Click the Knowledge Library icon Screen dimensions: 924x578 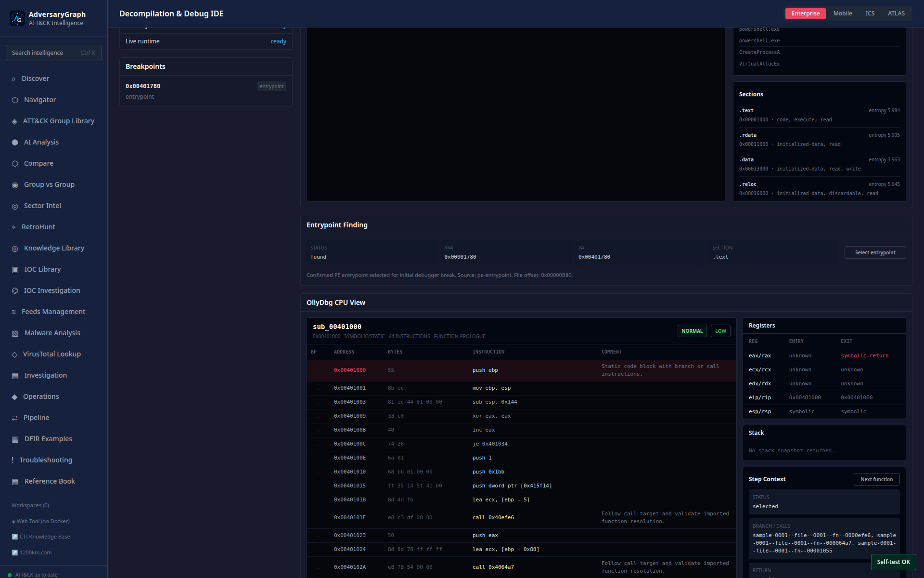(15, 249)
